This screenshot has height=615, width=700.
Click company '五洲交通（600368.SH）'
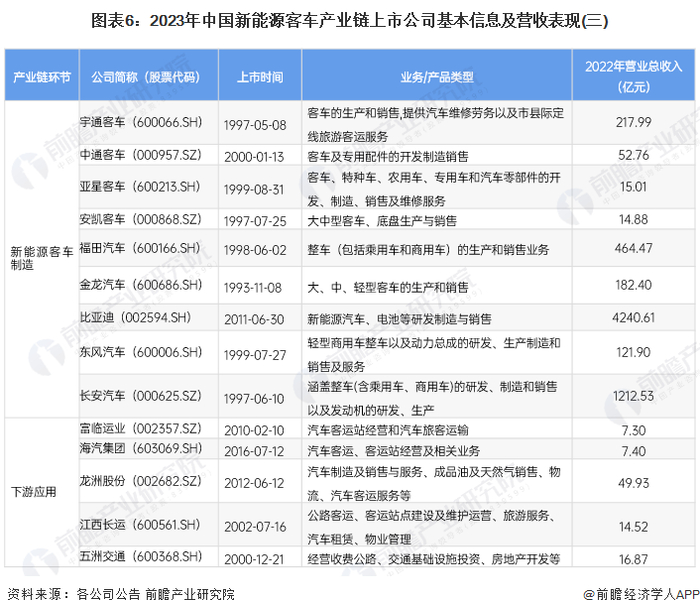tap(141, 556)
